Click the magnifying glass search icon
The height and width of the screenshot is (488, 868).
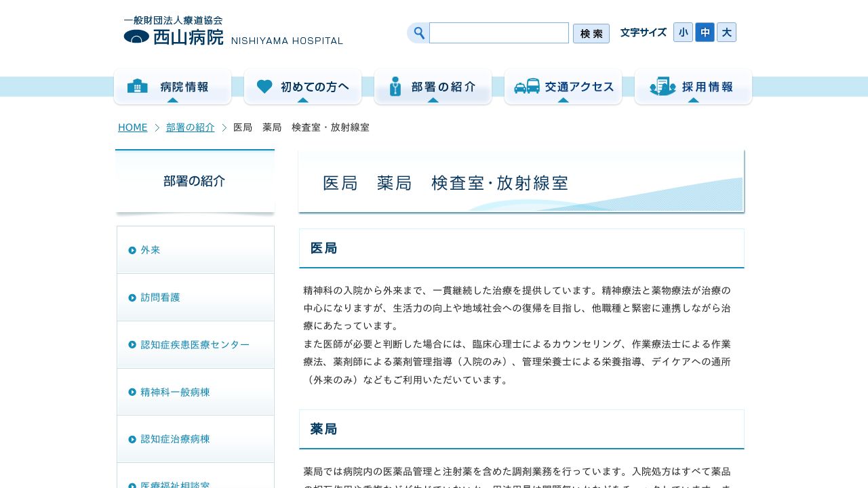[418, 33]
